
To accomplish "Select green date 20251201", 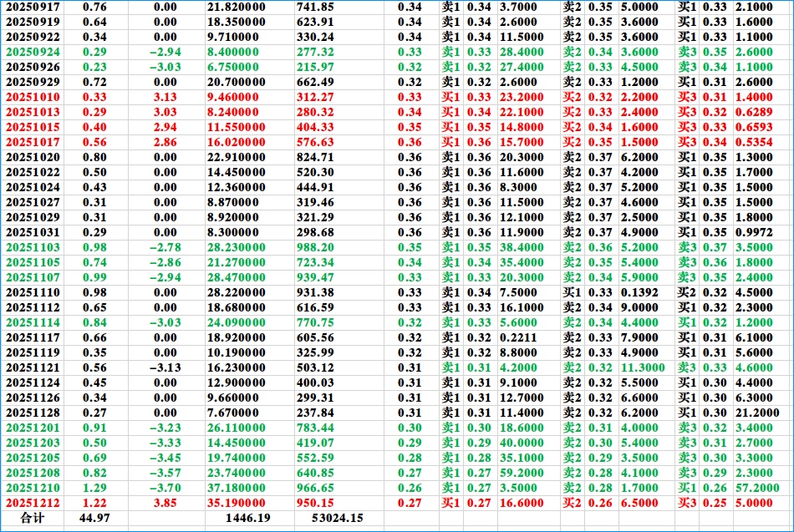I will coord(33,428).
